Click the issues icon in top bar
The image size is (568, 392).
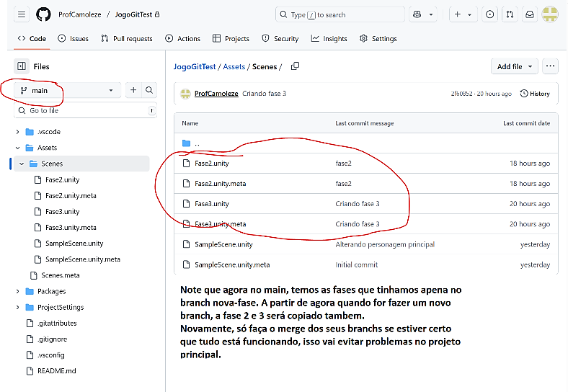click(x=490, y=14)
